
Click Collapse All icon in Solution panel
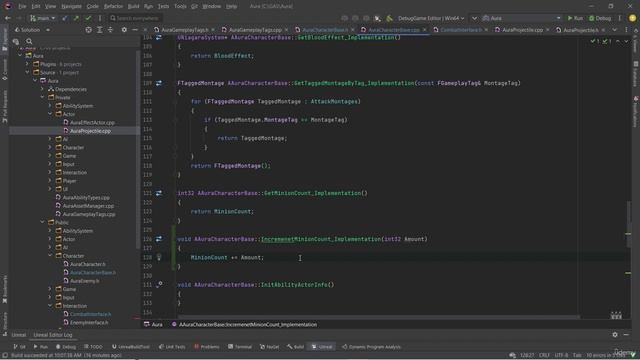pos(110,30)
